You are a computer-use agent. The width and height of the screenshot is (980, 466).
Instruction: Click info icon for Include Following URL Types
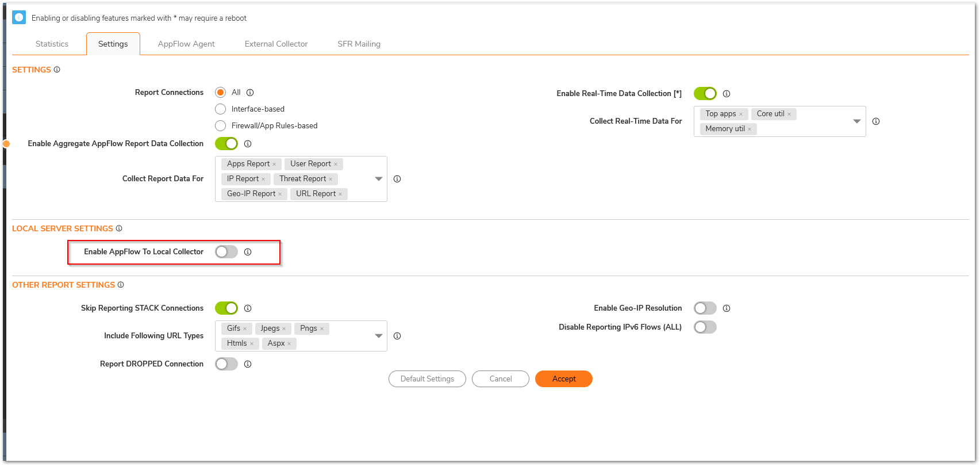(x=397, y=336)
